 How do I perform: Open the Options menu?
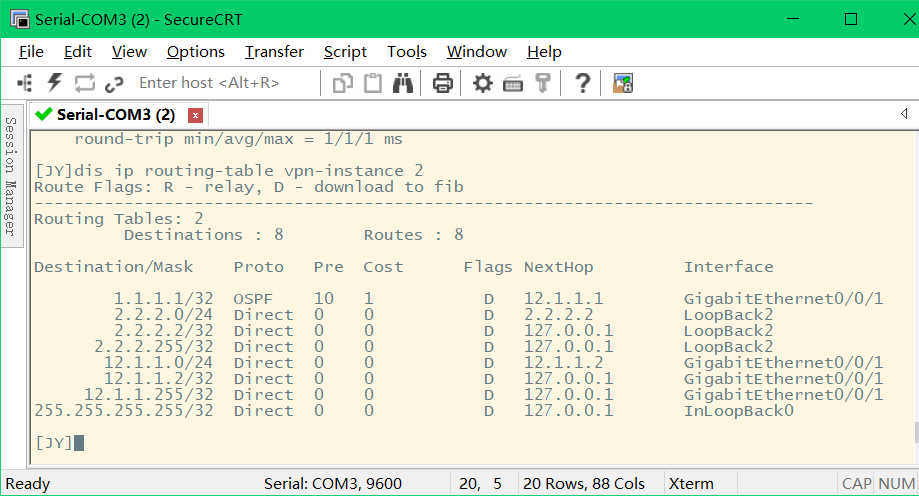pyautogui.click(x=196, y=52)
